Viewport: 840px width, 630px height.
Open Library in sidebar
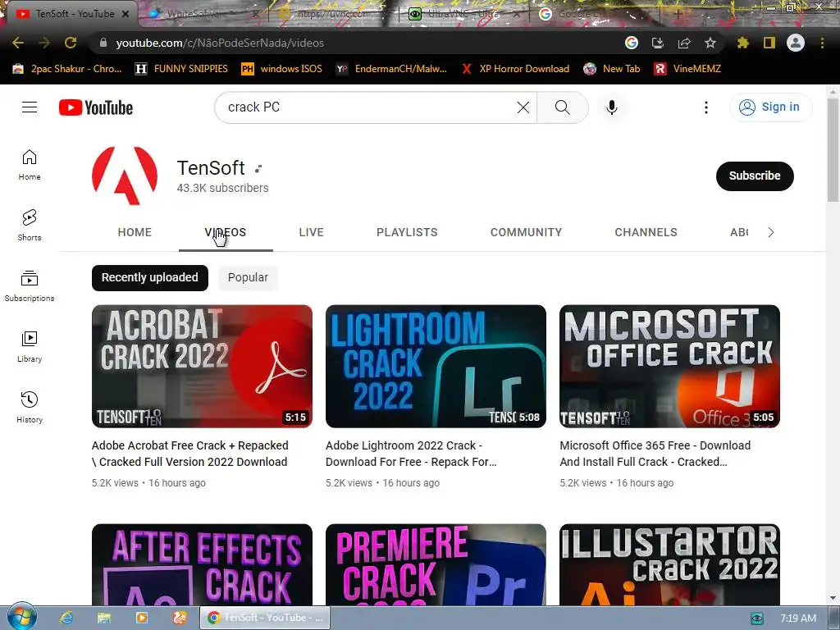[x=30, y=347]
